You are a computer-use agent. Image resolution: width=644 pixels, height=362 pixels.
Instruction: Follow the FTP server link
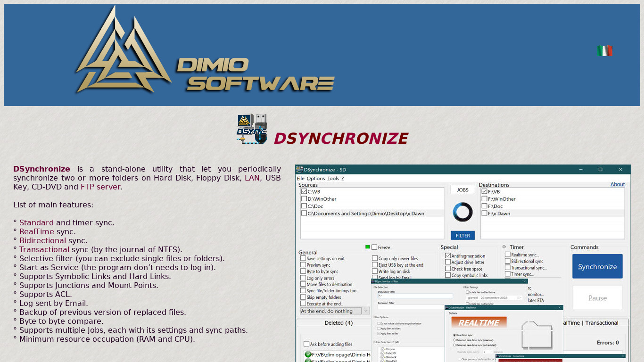pos(100,187)
